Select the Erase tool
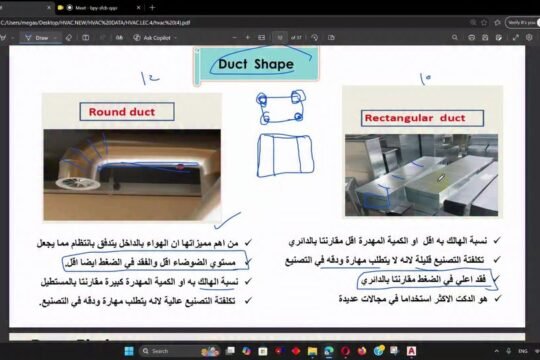540x360 pixels. (69, 38)
